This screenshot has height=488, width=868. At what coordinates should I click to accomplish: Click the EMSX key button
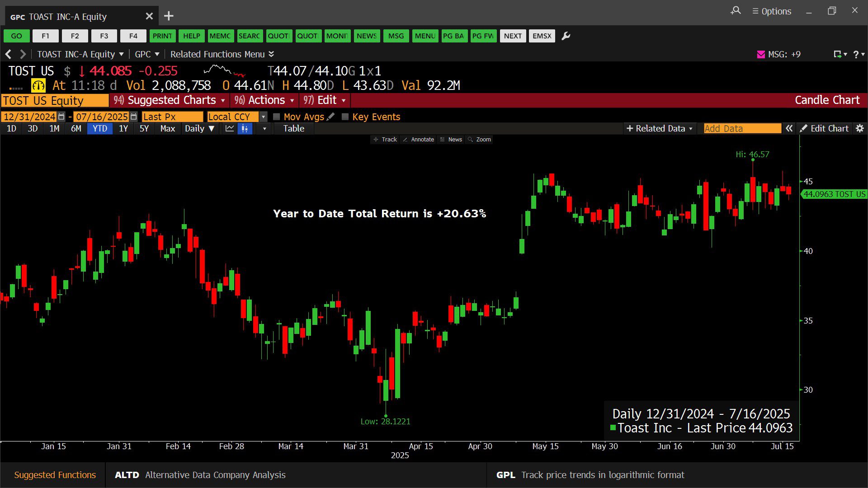tap(542, 36)
